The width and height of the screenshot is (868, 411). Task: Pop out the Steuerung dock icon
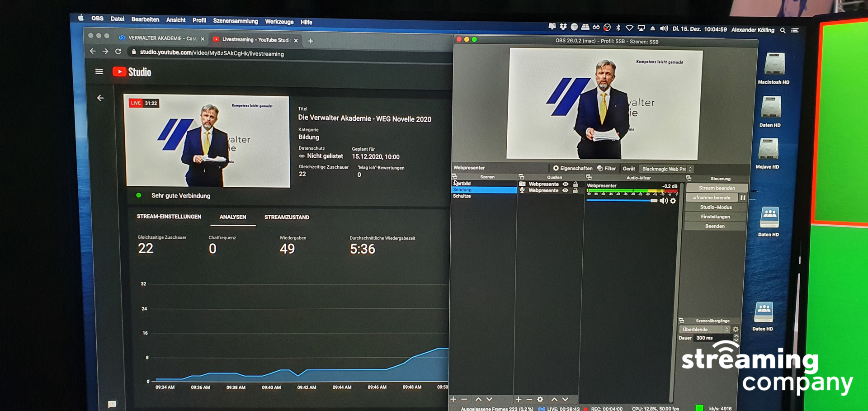tap(689, 178)
